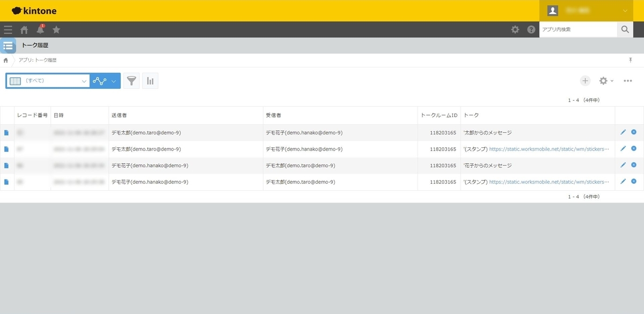
Task: Click the third row's sender デモ花子(demo.hanako@demo-9)
Action: [x=150, y=165]
